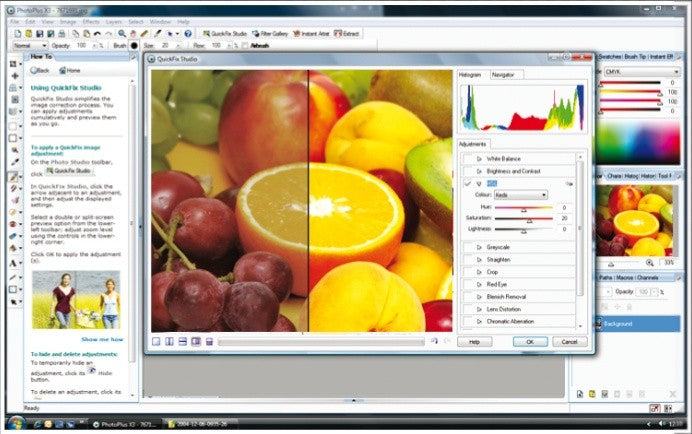Viewport: 692px width, 434px height.
Task: Enable the Greyscale adjustment checkbox
Action: click(468, 247)
